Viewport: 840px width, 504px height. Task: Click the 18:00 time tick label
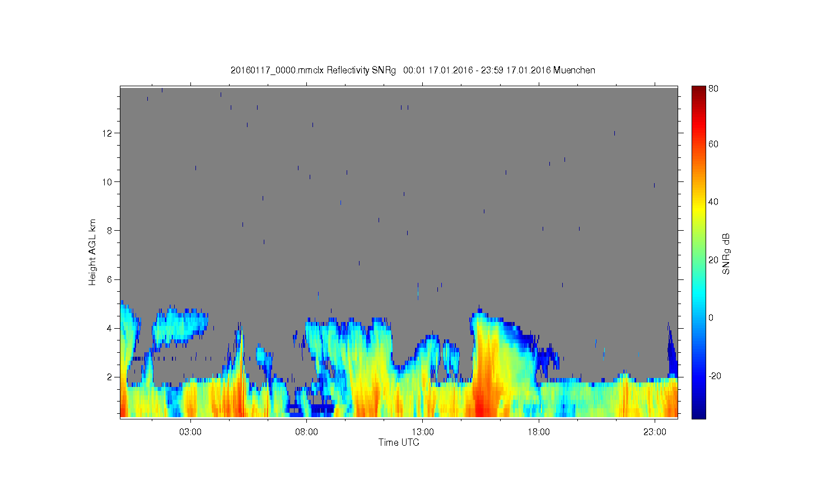pyautogui.click(x=539, y=432)
